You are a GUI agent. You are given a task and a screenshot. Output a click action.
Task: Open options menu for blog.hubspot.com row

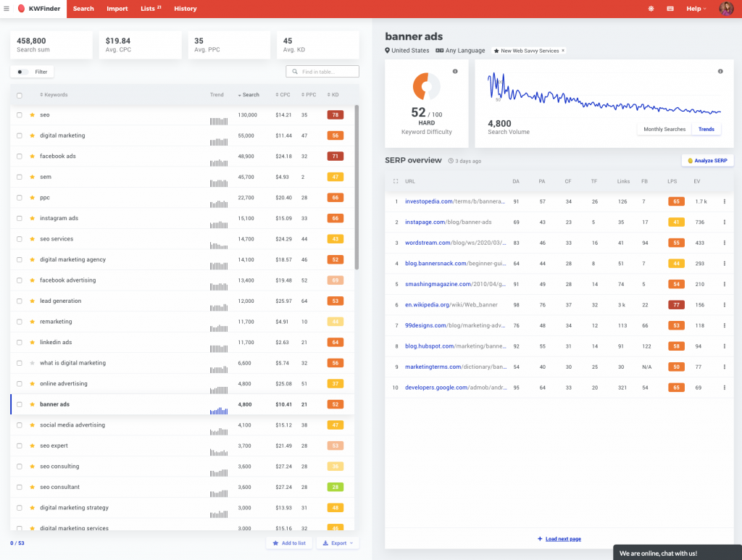pyautogui.click(x=724, y=346)
